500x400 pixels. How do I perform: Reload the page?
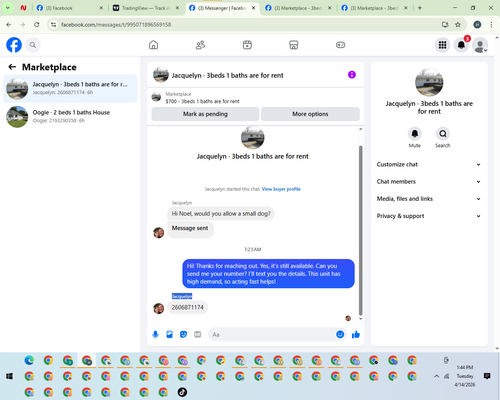click(37, 24)
